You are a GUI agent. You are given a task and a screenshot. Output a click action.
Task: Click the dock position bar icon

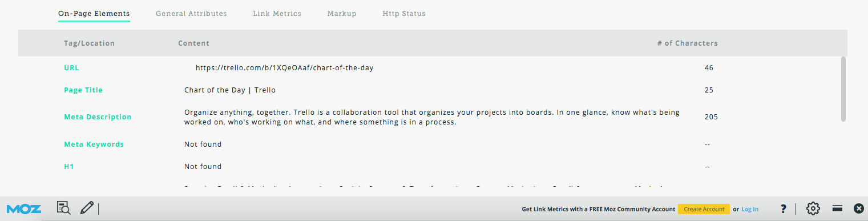837,208
